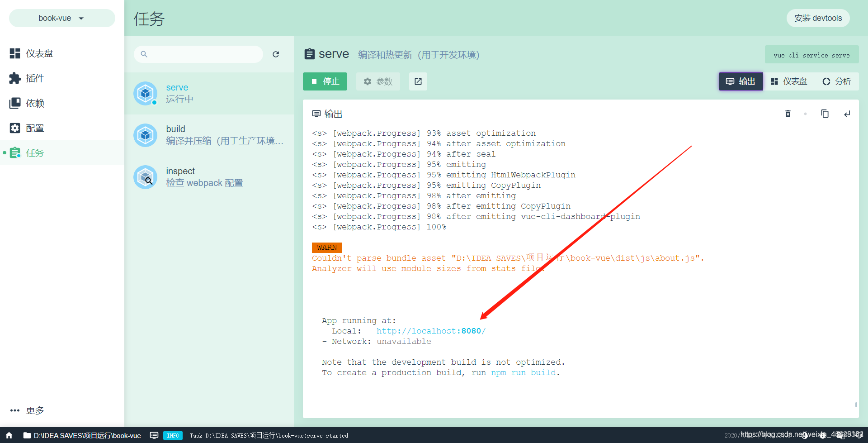Open the 插件 plugins page
This screenshot has width=868, height=443.
[x=62, y=78]
